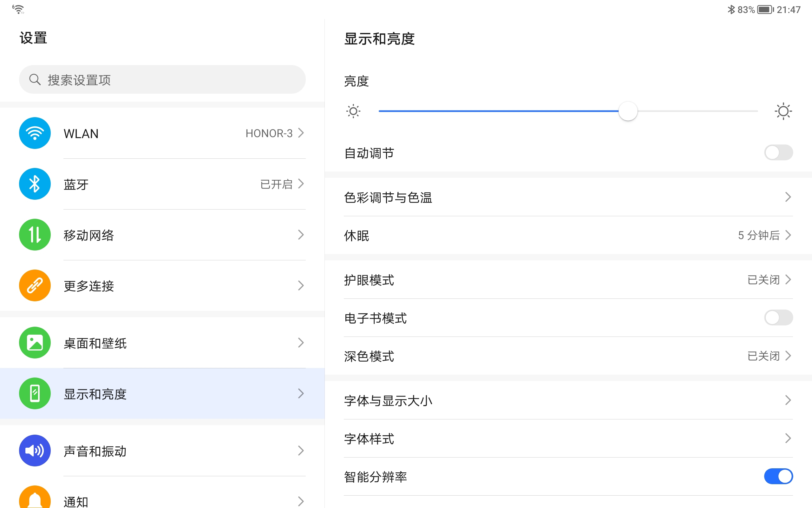
Task: Tap the Bluetooth icon beside 蓝牙
Action: [x=35, y=184]
